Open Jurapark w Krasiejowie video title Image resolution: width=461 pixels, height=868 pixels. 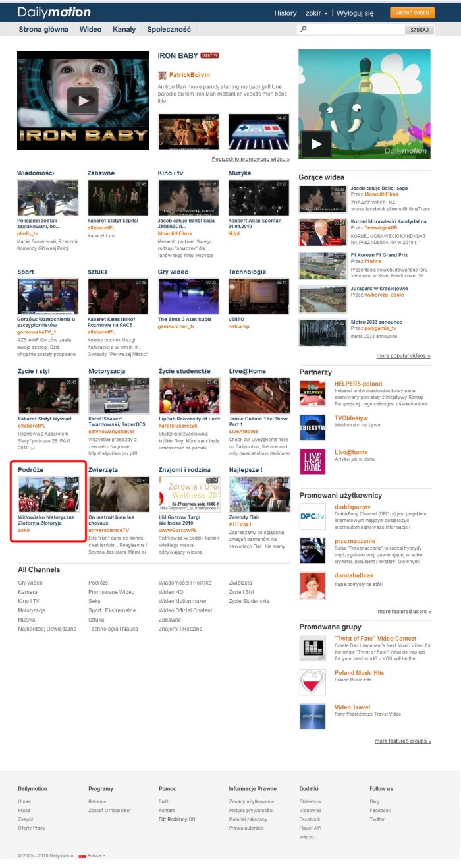coord(379,288)
